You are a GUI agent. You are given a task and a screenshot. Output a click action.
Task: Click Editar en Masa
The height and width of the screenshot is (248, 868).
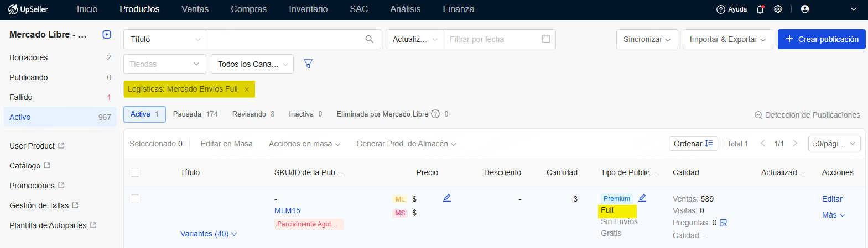[227, 144]
